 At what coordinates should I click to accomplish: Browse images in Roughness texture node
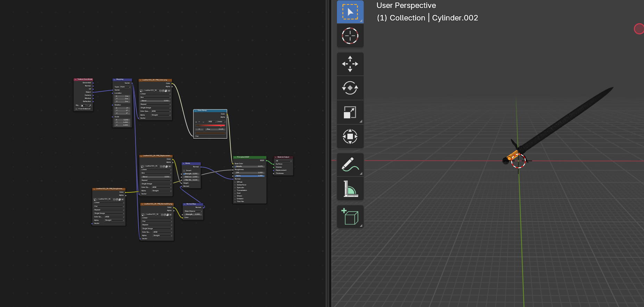click(x=95, y=199)
